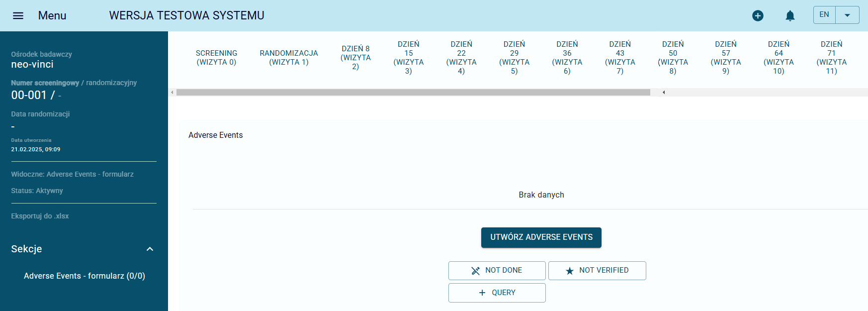Click Utwórz Adverse Events button
The width and height of the screenshot is (868, 311).
pyautogui.click(x=541, y=237)
